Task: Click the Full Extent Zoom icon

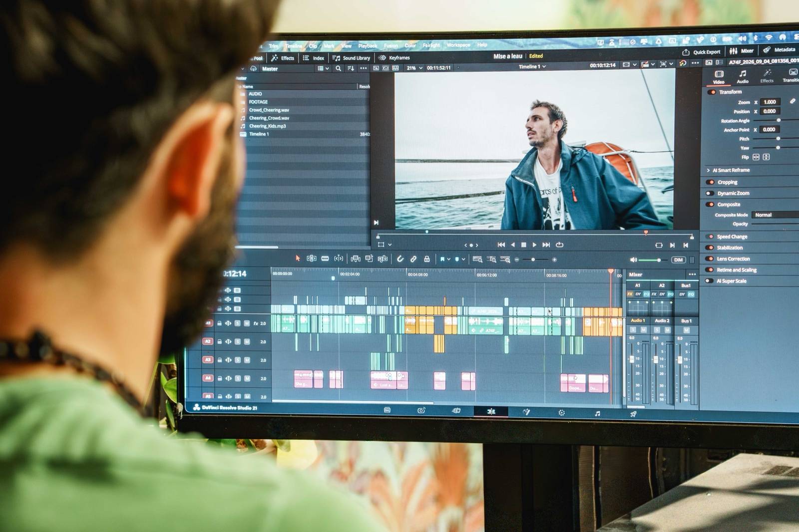Action: pos(477,259)
